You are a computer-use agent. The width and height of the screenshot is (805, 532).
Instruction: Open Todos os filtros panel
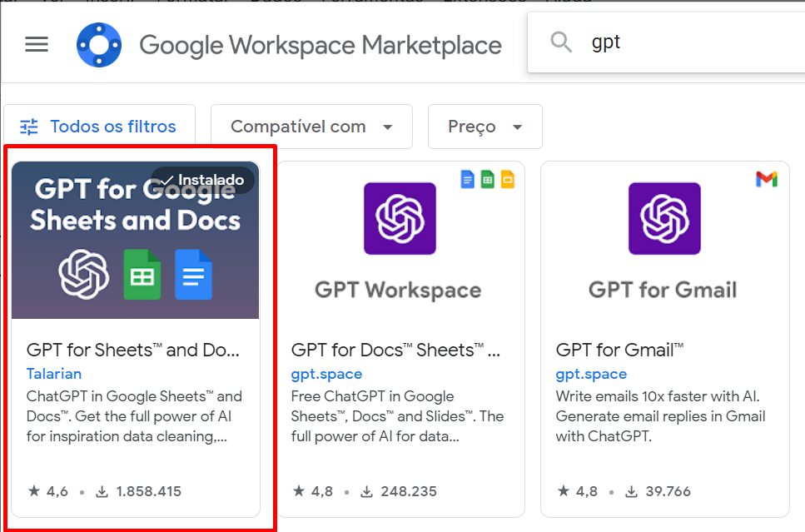(x=100, y=127)
